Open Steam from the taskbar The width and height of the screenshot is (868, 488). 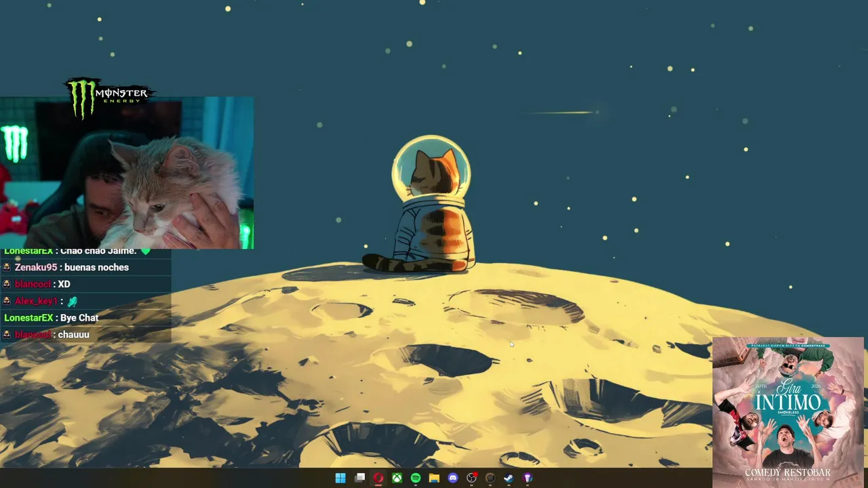click(x=509, y=478)
